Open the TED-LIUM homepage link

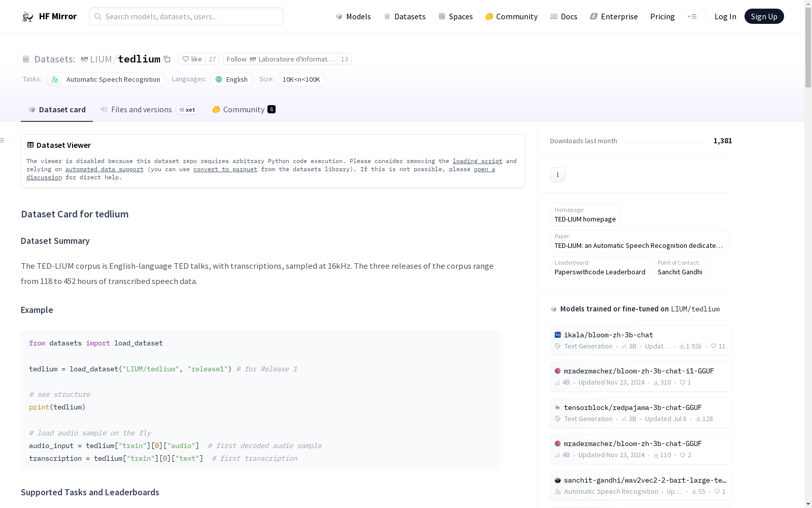585,215
